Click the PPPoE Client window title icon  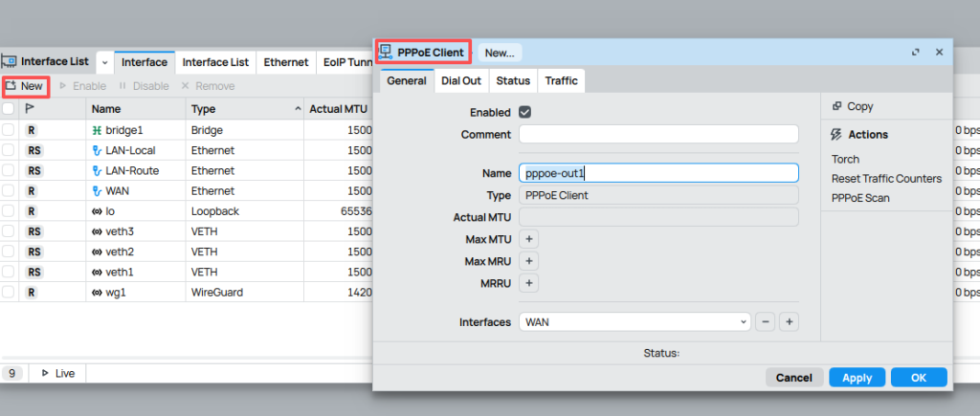coord(387,52)
